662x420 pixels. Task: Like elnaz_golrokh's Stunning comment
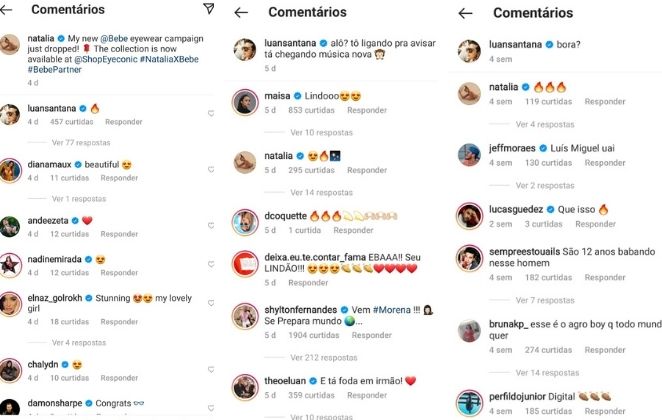pos(211,303)
